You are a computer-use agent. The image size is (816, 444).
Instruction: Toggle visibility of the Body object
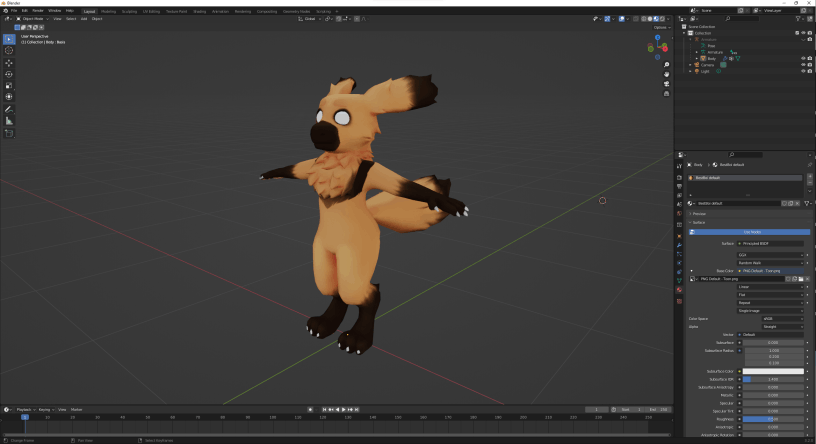803,58
